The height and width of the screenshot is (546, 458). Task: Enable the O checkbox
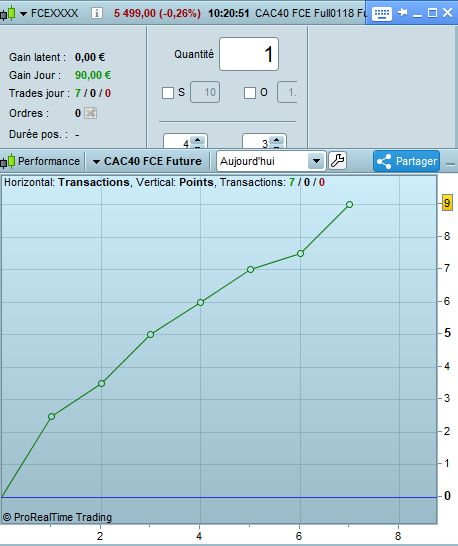pos(250,93)
